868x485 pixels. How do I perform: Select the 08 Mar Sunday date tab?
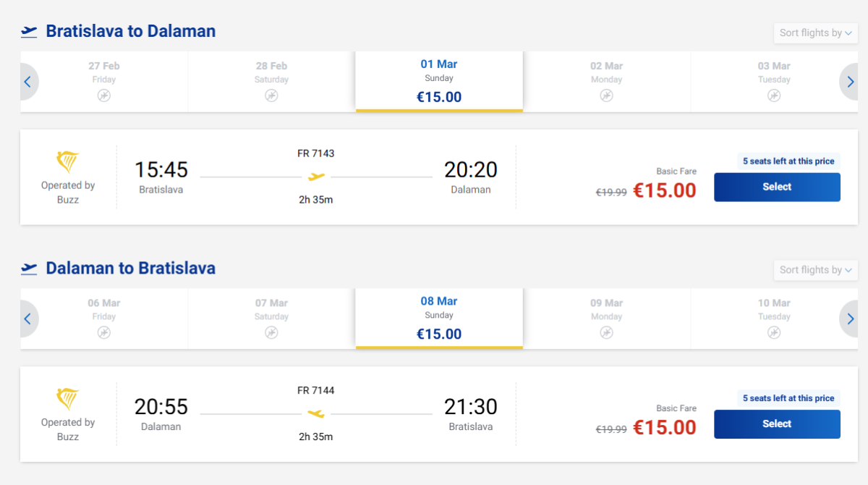click(439, 319)
